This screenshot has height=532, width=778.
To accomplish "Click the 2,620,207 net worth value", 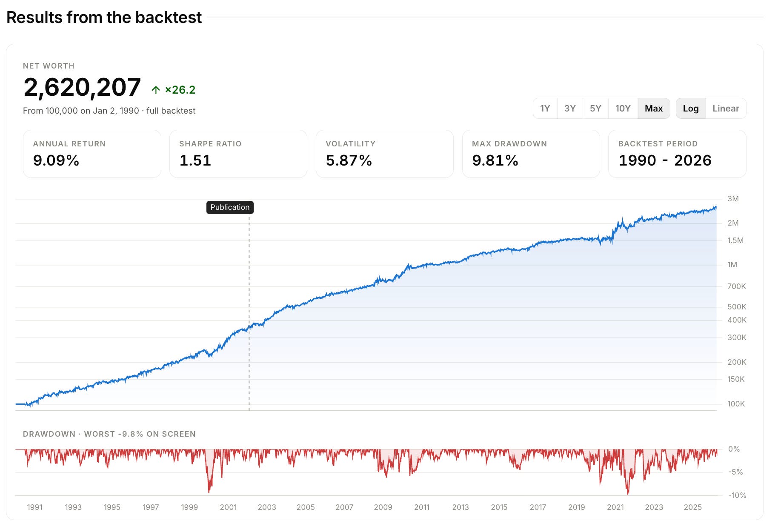I will click(82, 87).
